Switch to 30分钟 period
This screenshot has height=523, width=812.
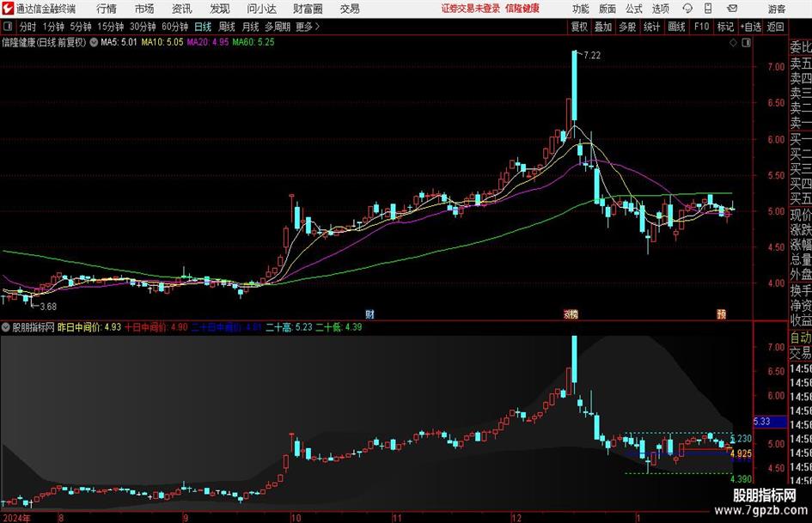click(x=143, y=27)
